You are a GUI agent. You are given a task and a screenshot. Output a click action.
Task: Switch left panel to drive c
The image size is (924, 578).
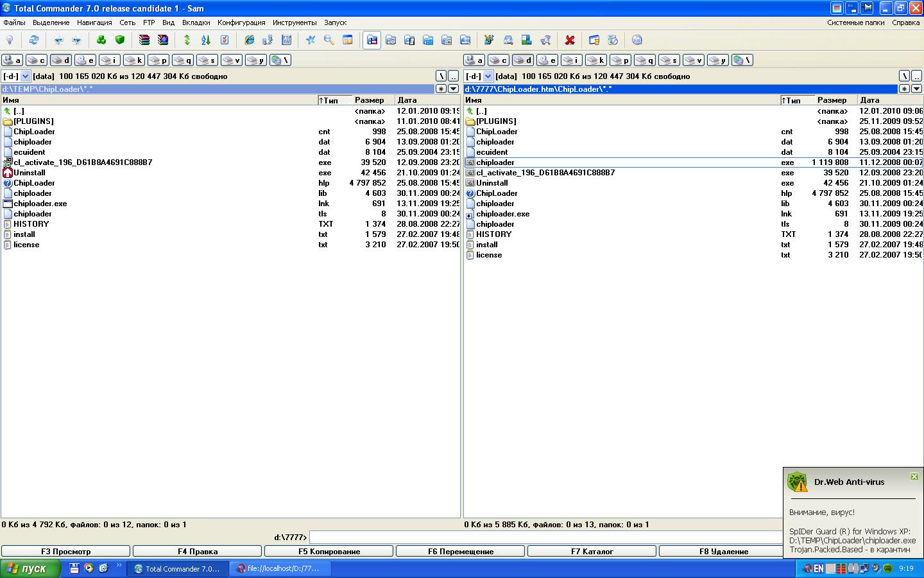click(x=36, y=60)
